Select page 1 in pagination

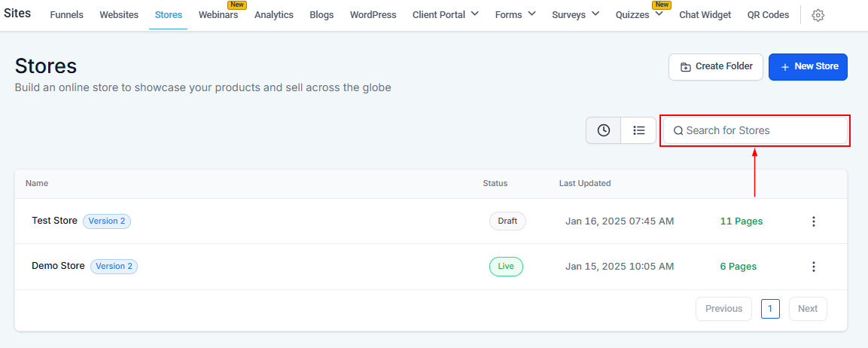(x=770, y=309)
